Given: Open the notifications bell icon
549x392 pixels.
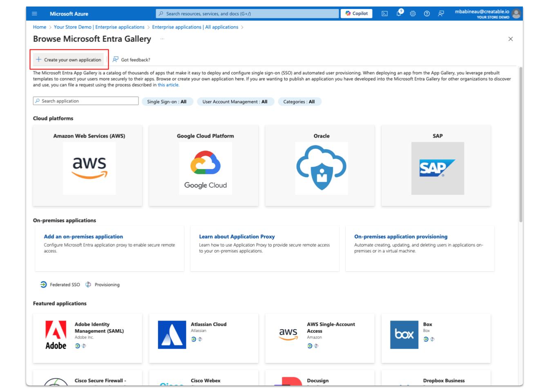Looking at the screenshot, I should (x=399, y=13).
